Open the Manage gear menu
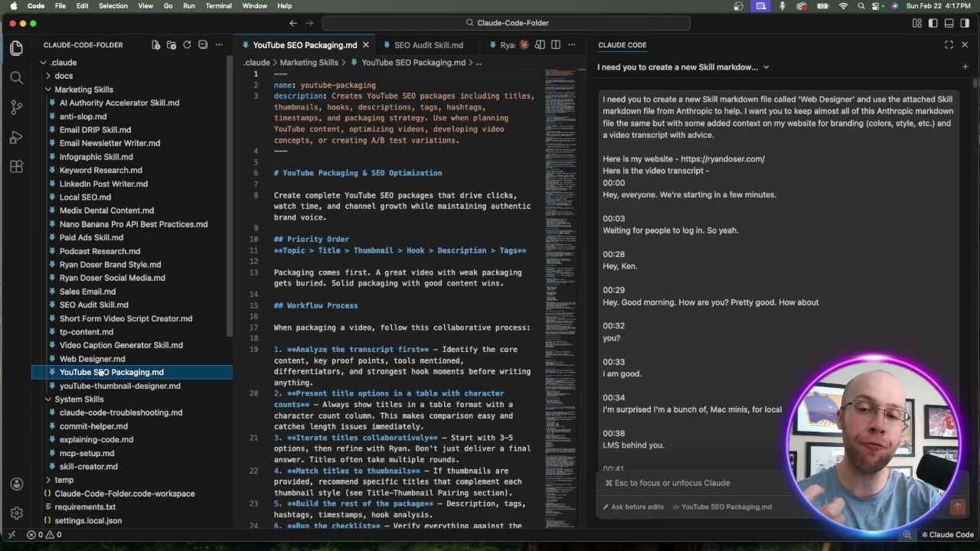This screenshot has height=551, width=980. [16, 513]
